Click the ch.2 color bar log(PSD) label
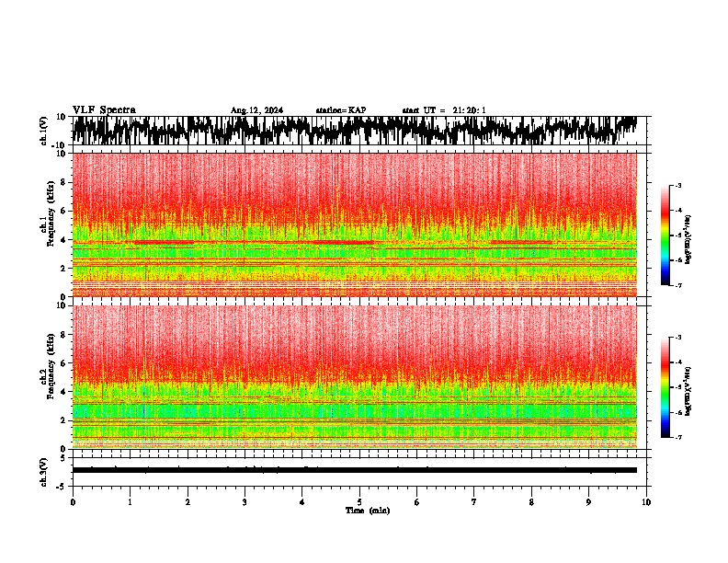 (x=688, y=391)
